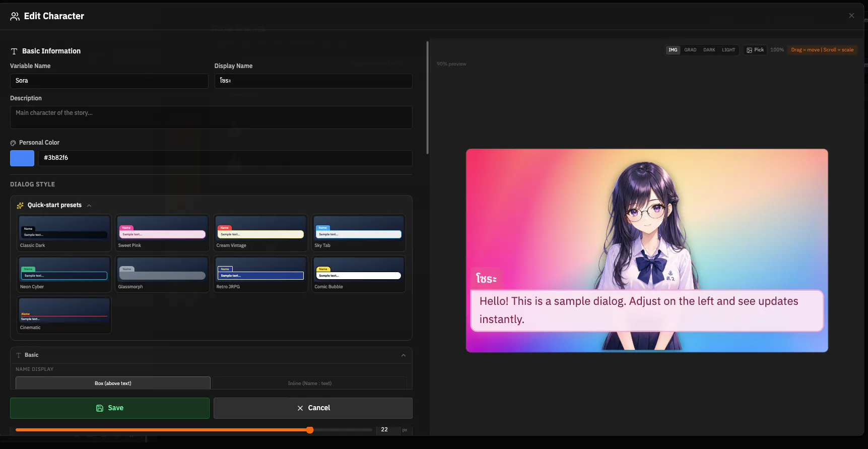Apply the Glassmorph preset
Image resolution: width=868 pixels, height=449 pixels.
coord(162,274)
